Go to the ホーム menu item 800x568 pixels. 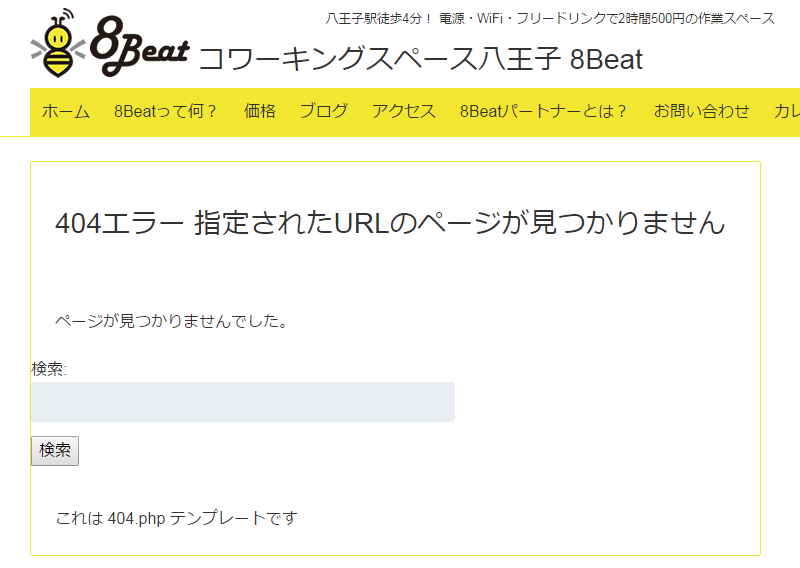point(66,111)
